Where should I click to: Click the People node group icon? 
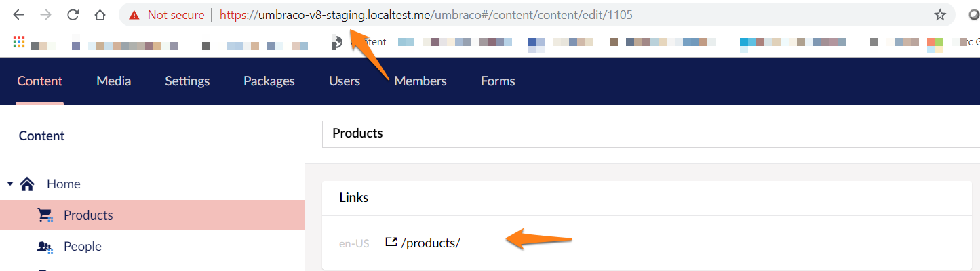(x=45, y=247)
